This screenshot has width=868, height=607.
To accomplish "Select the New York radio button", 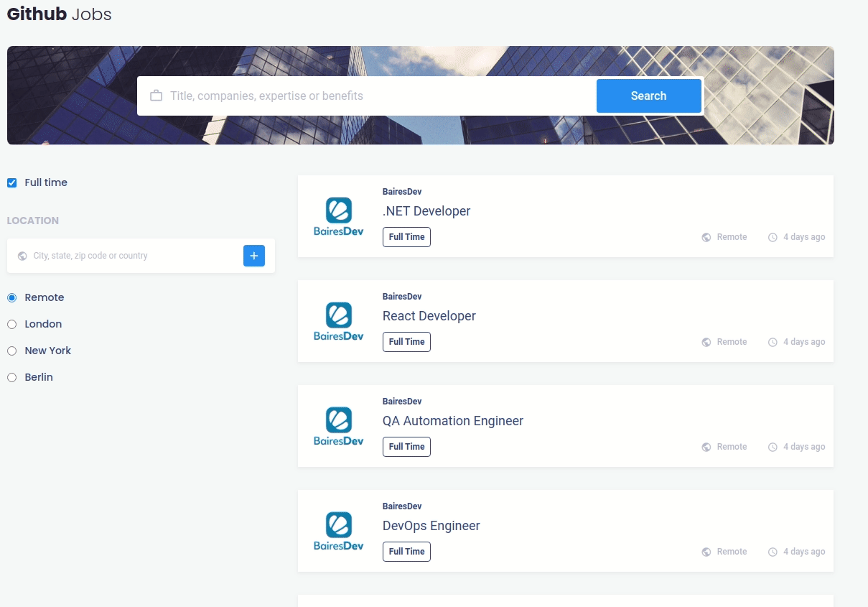I will click(11, 351).
